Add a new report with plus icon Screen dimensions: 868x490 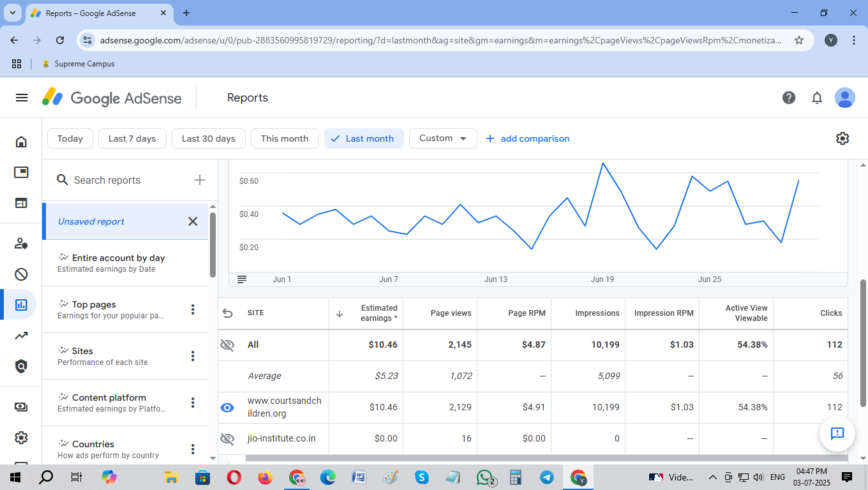point(200,180)
